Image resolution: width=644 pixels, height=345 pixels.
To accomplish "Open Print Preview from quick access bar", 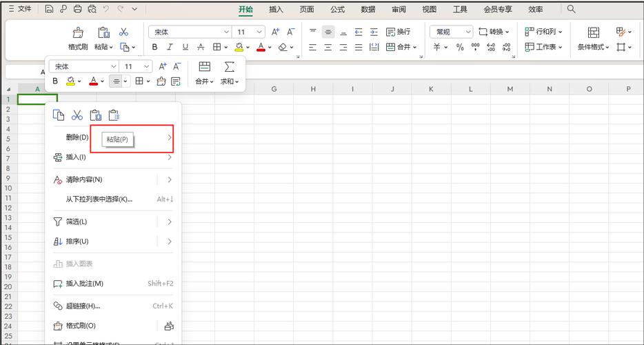I will coord(92,9).
